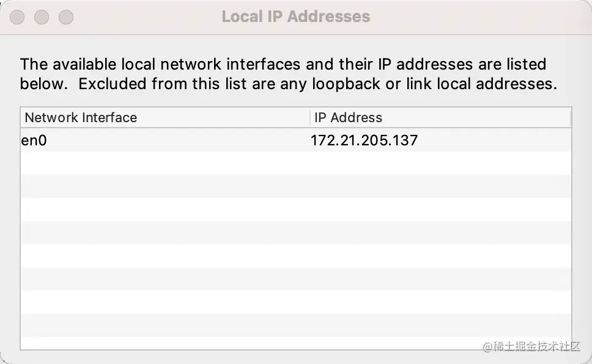Click the leftmost gray close window button
This screenshot has width=592, height=364.
coord(17,17)
